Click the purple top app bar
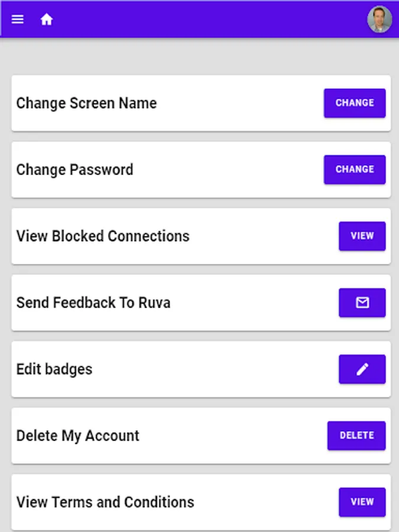399x532 pixels. point(207,20)
